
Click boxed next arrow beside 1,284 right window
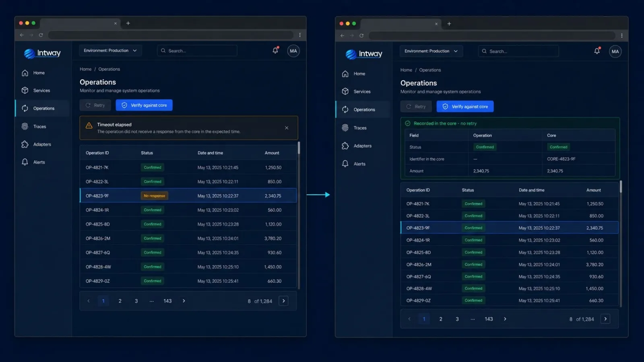point(605,319)
